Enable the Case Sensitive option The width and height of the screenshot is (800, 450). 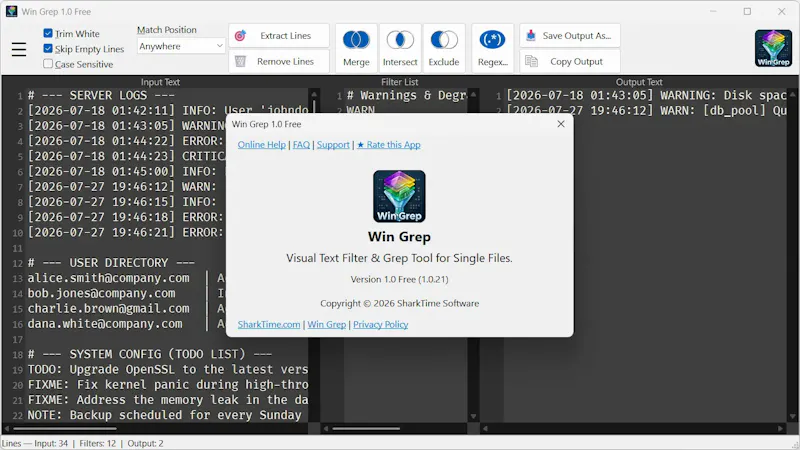[48, 64]
